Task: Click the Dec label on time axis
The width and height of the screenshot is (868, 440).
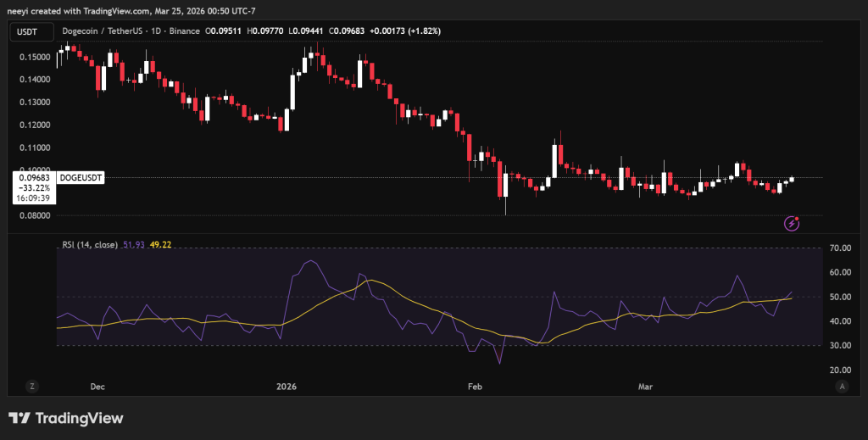Action: pyautogui.click(x=97, y=386)
